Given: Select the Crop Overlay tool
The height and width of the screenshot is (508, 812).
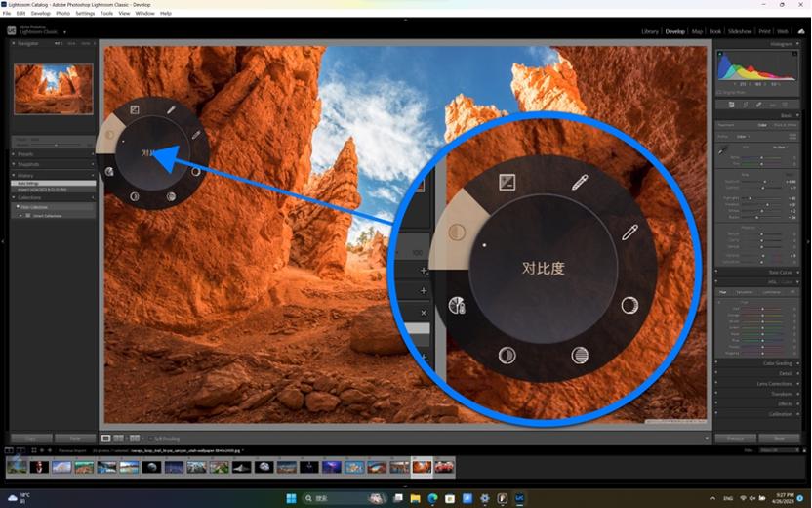Looking at the screenshot, I should click(x=746, y=105).
